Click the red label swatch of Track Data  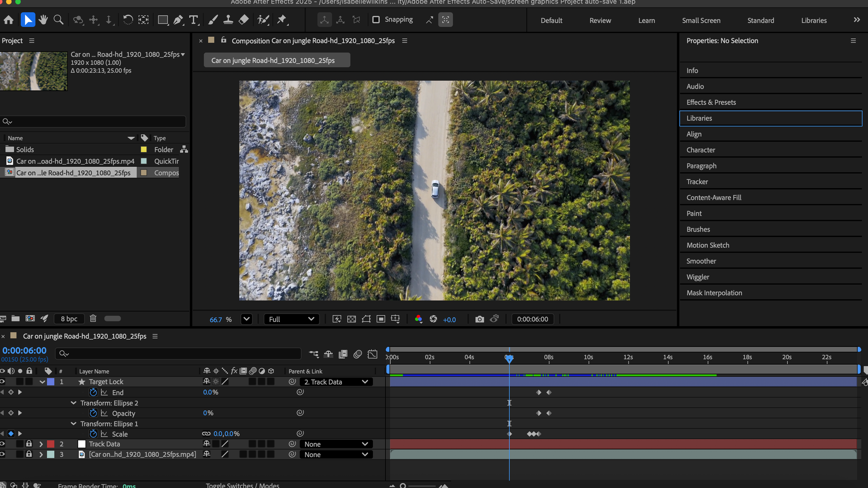51,444
